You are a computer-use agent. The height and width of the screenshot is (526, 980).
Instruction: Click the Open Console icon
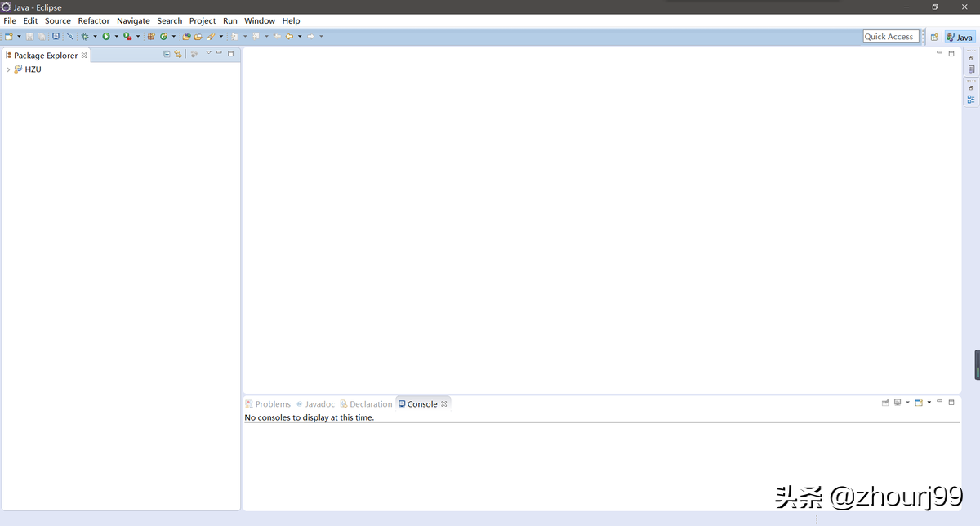pos(919,403)
